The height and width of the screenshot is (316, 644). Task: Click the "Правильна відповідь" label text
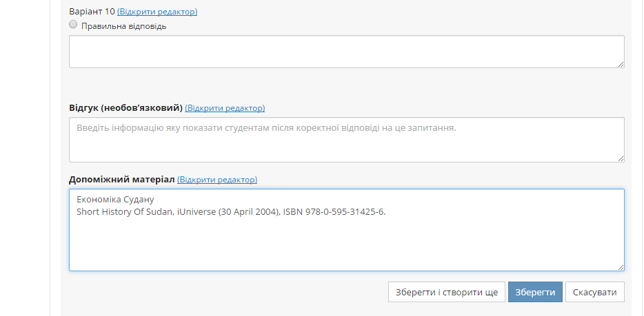coord(124,26)
